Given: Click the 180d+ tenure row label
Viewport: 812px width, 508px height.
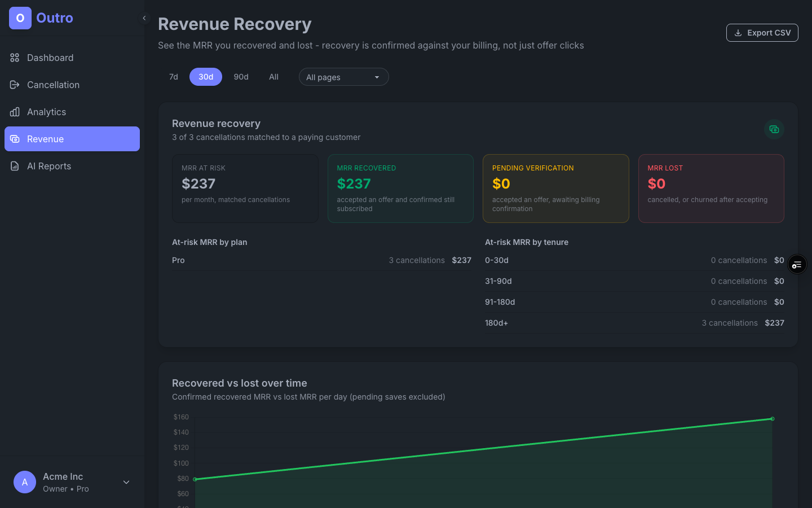Looking at the screenshot, I should (497, 323).
